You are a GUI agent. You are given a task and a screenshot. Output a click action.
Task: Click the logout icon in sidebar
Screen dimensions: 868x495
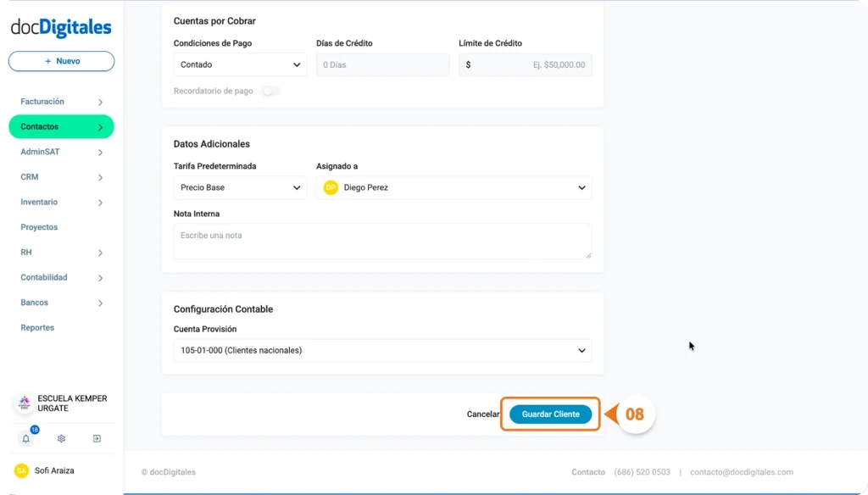pos(96,438)
